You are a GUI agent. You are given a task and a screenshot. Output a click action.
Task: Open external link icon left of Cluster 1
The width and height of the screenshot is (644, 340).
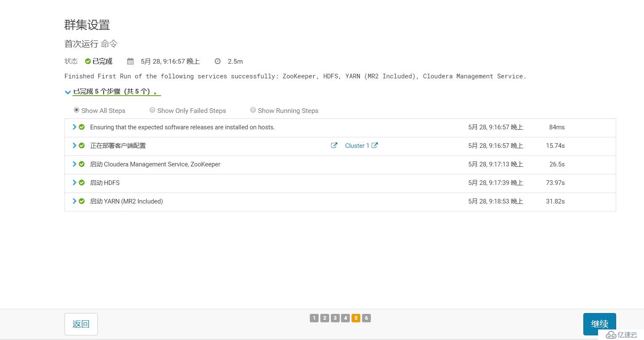[334, 145]
